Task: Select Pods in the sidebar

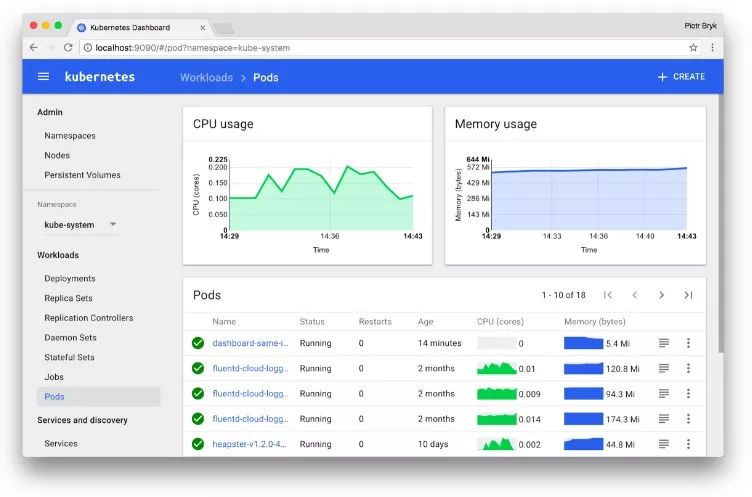Action: point(98,397)
